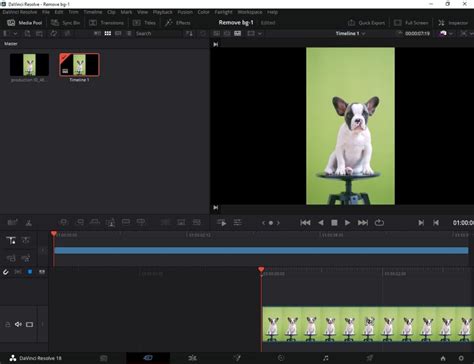Switch viewer to Full Screen

[411, 23]
